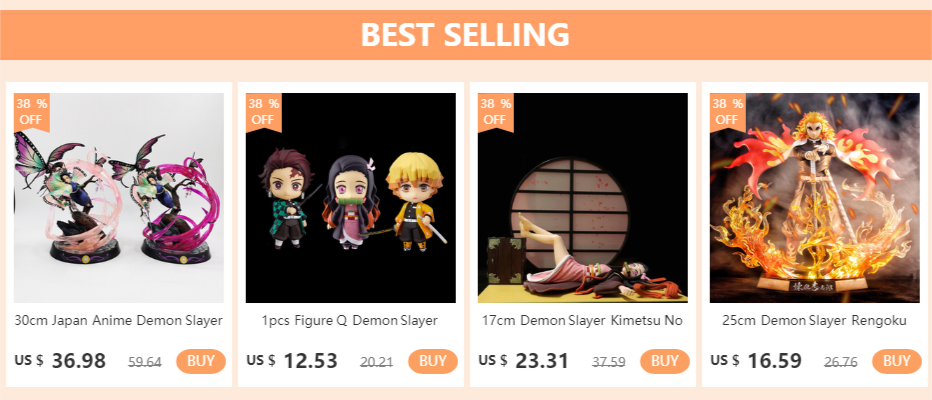This screenshot has width=932, height=400.
Task: Click the crossed-out 26.76 original price
Action: pos(841,362)
